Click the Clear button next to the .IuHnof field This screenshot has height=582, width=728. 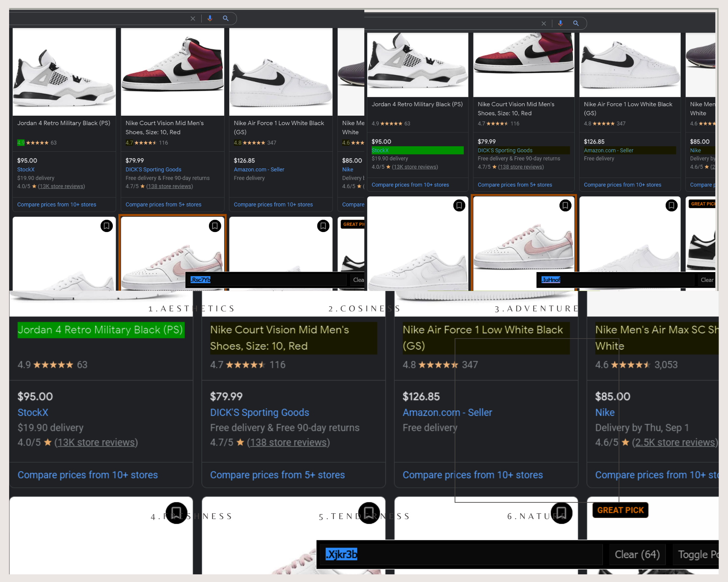(707, 280)
